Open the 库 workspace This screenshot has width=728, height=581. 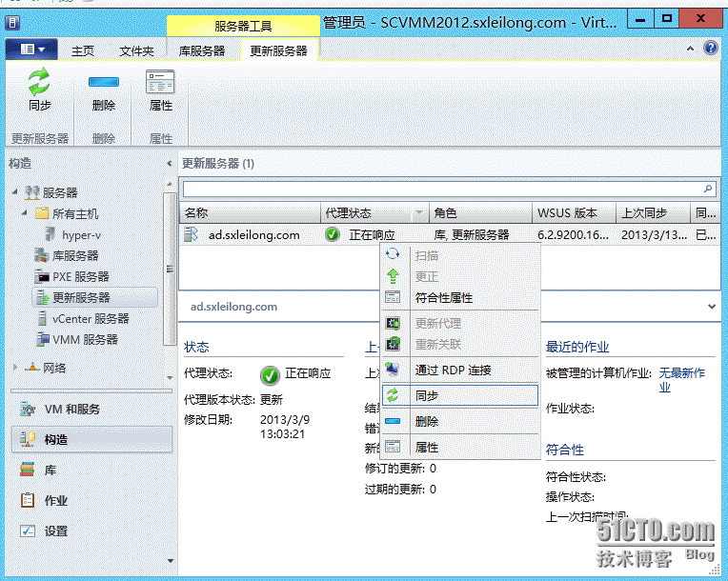coord(91,470)
